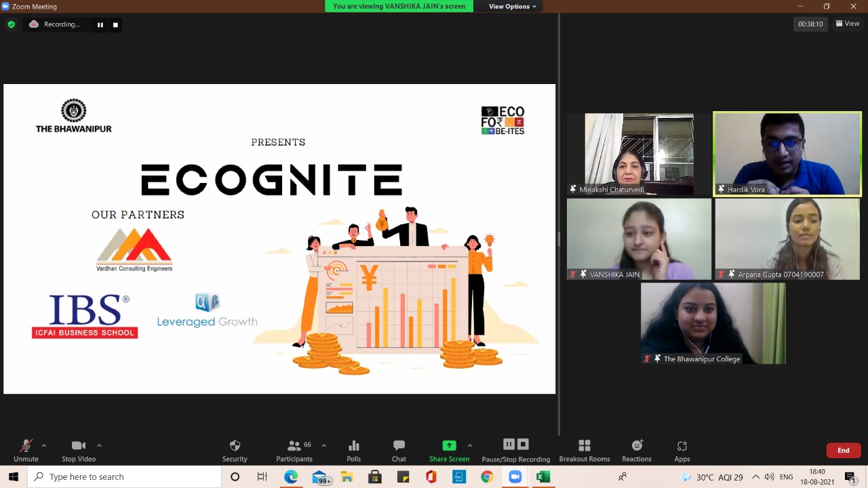The width and height of the screenshot is (868, 488).
Task: Expand video options arrow beside Stop Video
Action: point(99,445)
